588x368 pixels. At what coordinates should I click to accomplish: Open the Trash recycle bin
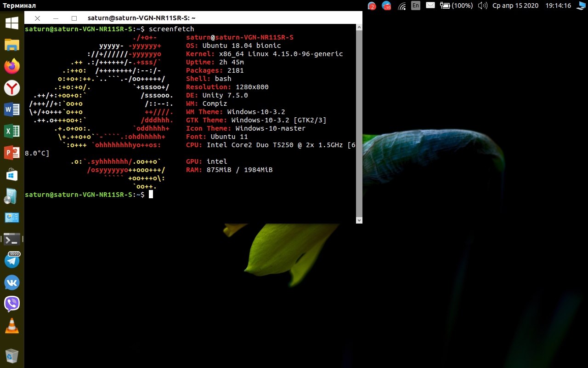[12, 356]
